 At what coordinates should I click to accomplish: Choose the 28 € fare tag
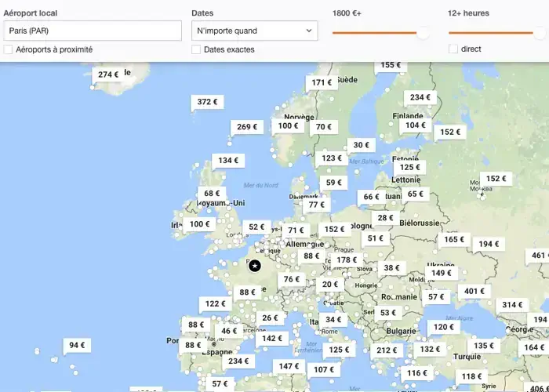[385, 218]
